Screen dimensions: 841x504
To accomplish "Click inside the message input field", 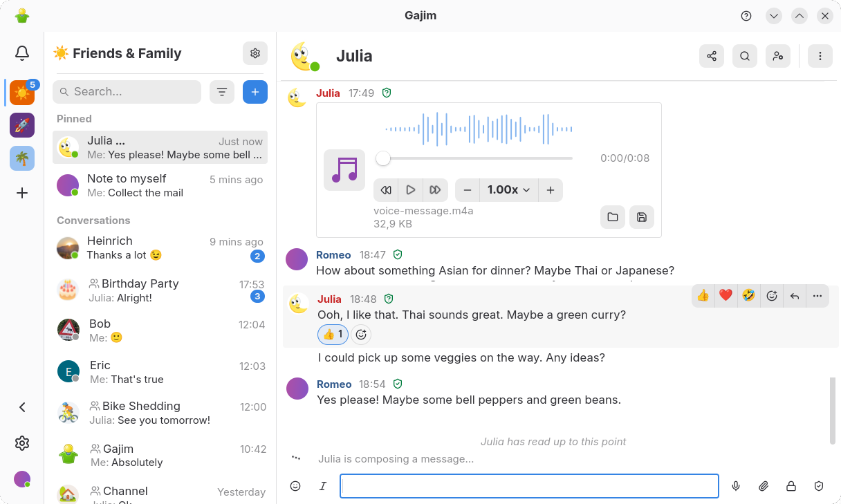I will (529, 486).
